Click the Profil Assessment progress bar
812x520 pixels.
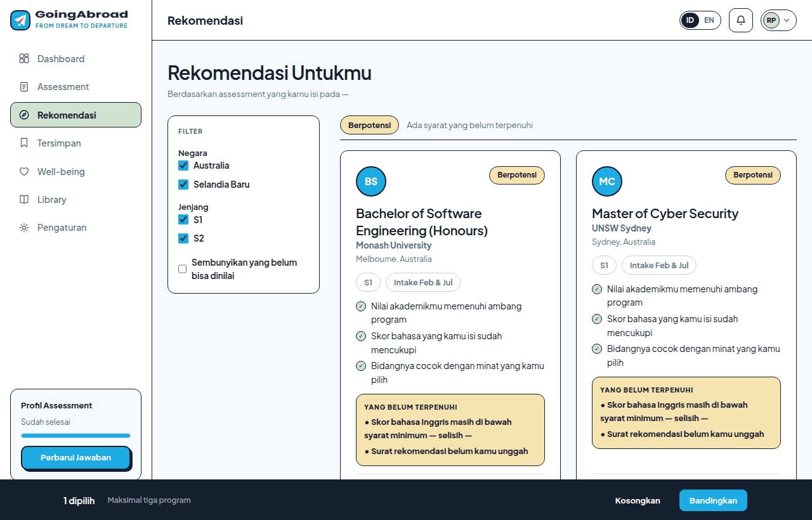(x=75, y=436)
